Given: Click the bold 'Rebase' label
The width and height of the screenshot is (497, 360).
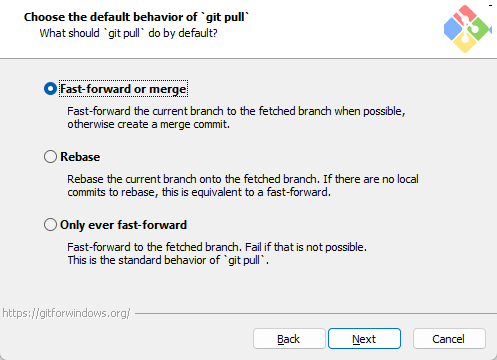Looking at the screenshot, I should pos(80,157).
